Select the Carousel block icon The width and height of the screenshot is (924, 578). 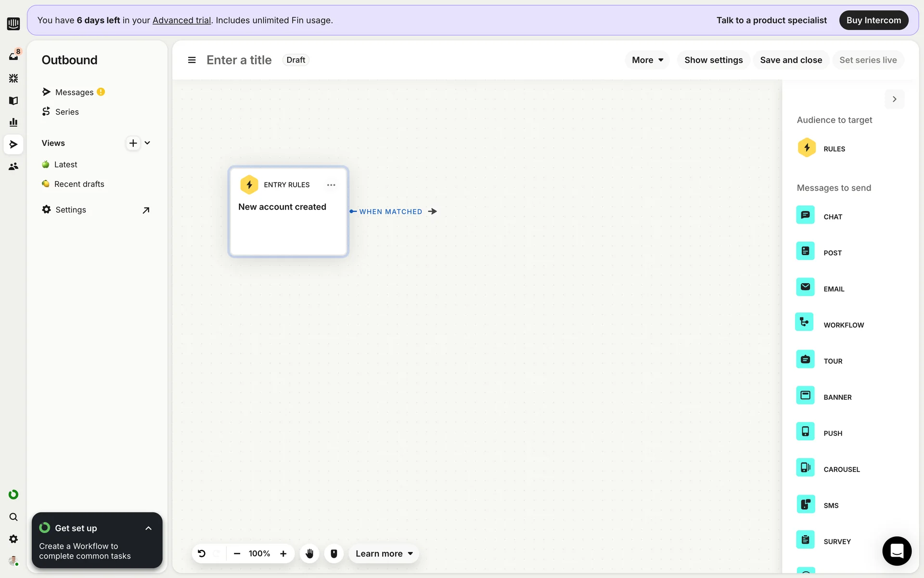point(805,468)
